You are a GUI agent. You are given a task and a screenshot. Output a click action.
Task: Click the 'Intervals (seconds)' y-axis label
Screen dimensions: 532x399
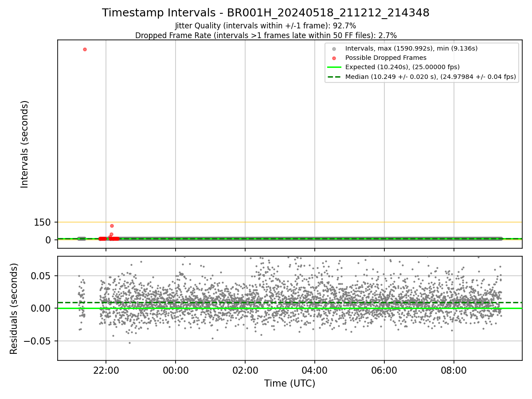coord(25,144)
